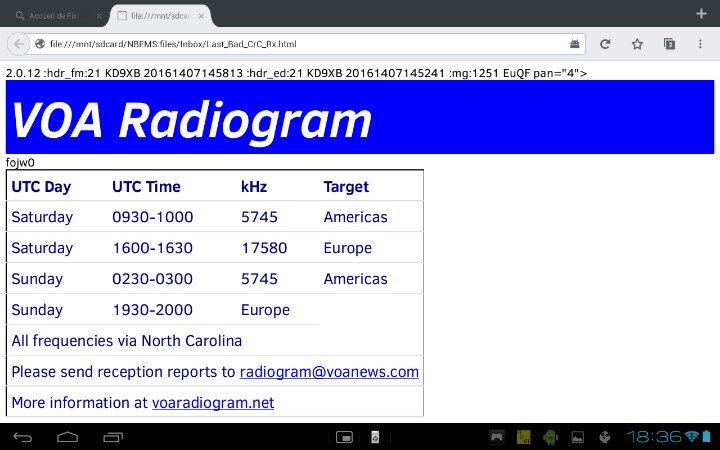Go back using the browser back arrow

coord(18,44)
